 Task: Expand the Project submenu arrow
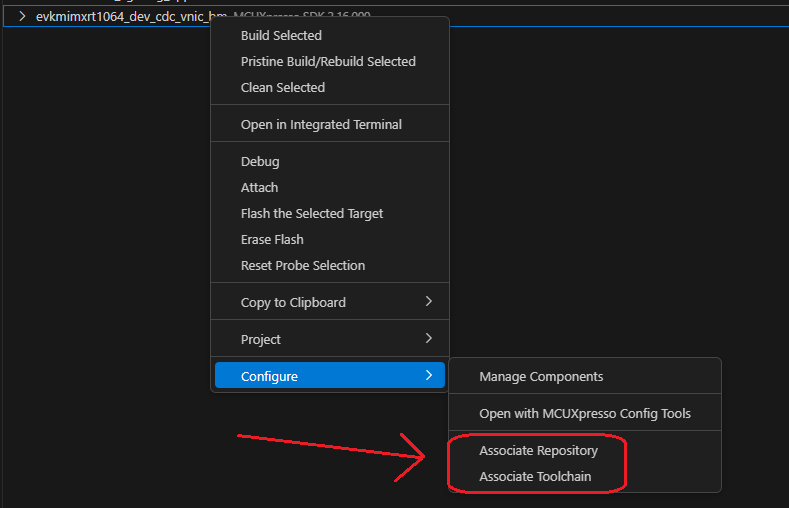coord(428,339)
